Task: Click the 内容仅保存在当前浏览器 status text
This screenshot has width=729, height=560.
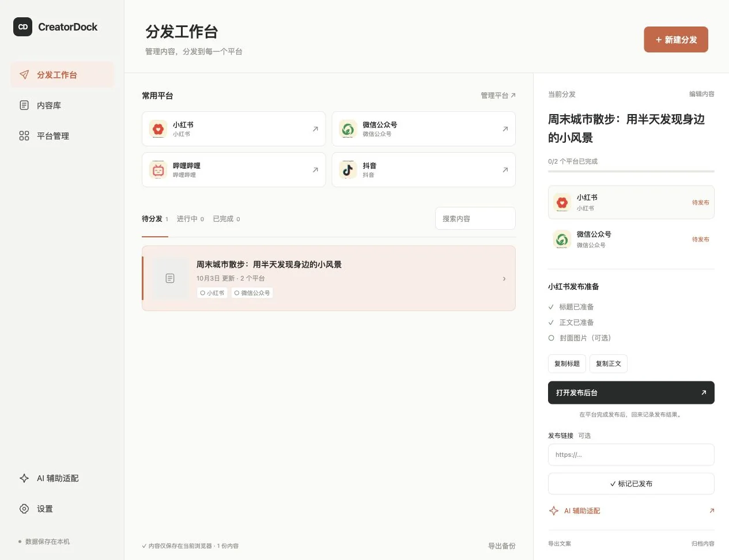Action: tap(190, 546)
